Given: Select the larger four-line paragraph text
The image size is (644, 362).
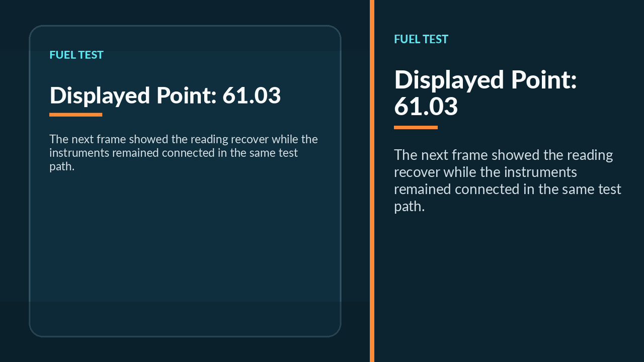Looking at the screenshot, I should pyautogui.click(x=508, y=180).
